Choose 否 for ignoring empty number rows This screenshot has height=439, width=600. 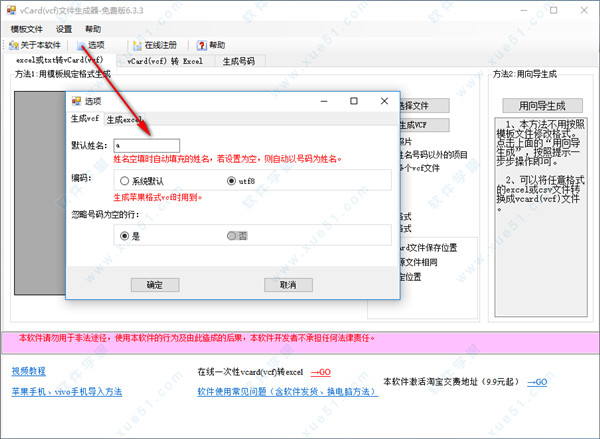point(232,236)
